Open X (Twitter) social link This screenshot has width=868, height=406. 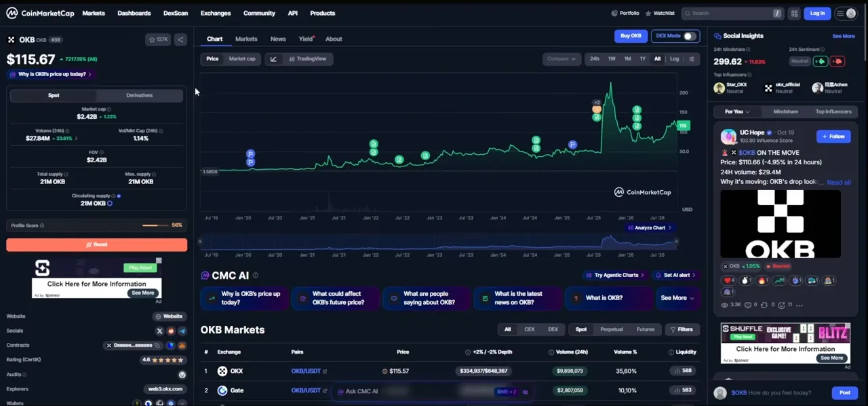(160, 331)
